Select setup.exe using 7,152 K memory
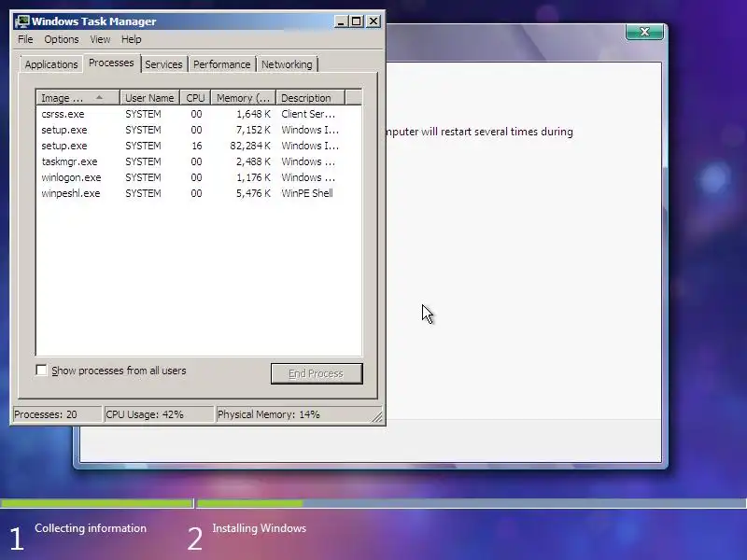Screen dimensions: 747x560 (199, 130)
